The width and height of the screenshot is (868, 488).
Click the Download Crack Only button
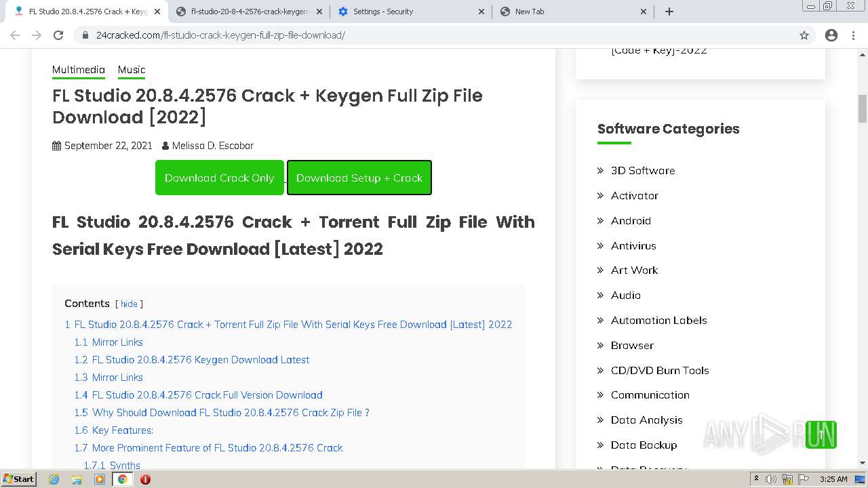220,178
